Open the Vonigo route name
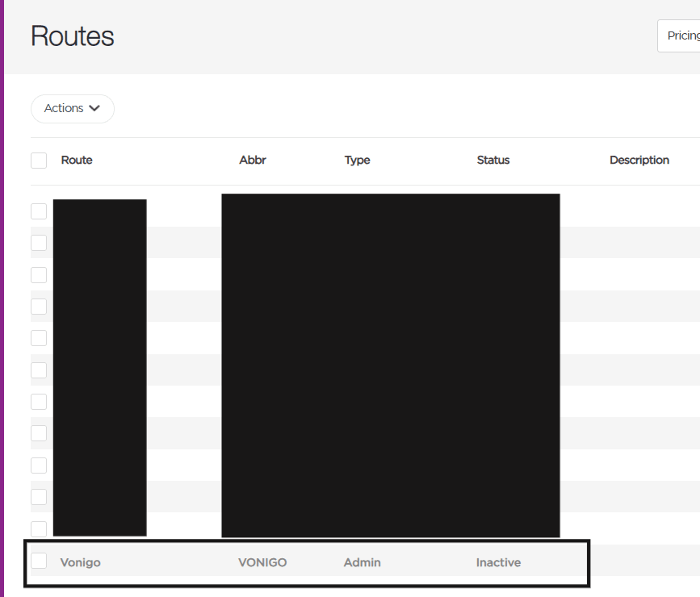 (81, 562)
